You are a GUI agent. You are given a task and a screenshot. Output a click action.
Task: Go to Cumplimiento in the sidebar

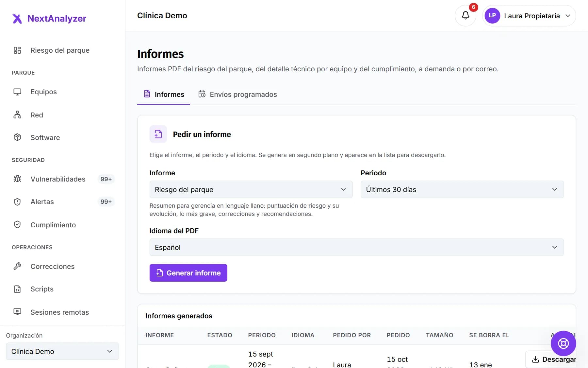62,225
